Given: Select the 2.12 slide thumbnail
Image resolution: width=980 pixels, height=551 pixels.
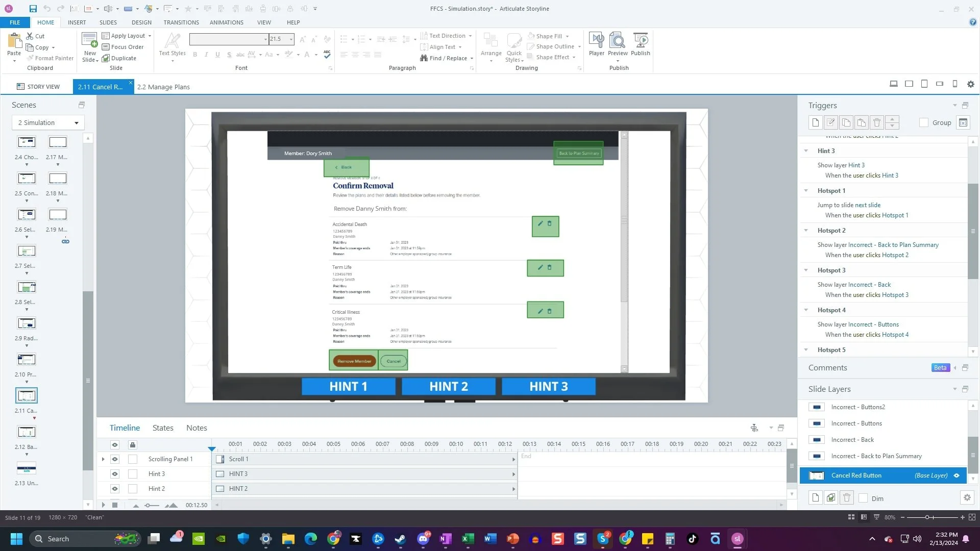Looking at the screenshot, I should (x=27, y=432).
